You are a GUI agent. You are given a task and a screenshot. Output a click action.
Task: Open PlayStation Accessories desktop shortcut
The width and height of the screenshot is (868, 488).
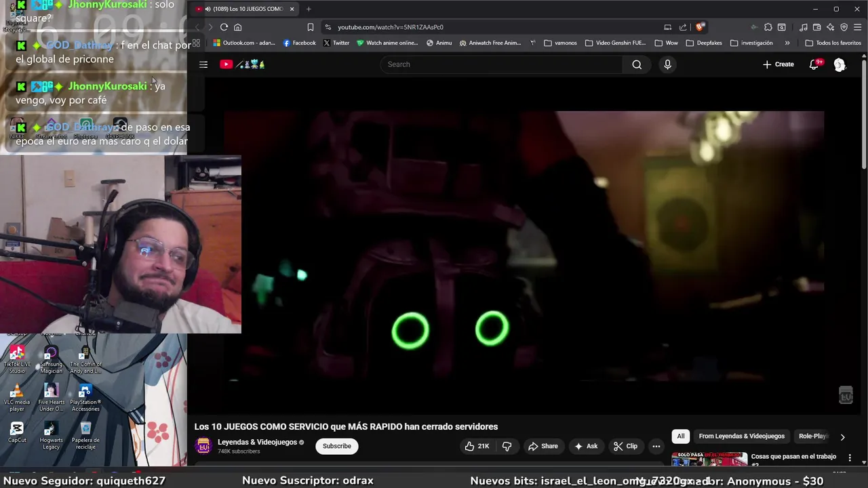(85, 398)
